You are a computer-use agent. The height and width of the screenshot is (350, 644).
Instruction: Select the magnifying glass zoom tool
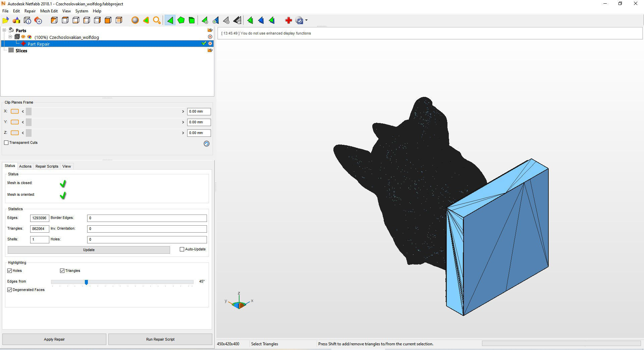pos(157,20)
